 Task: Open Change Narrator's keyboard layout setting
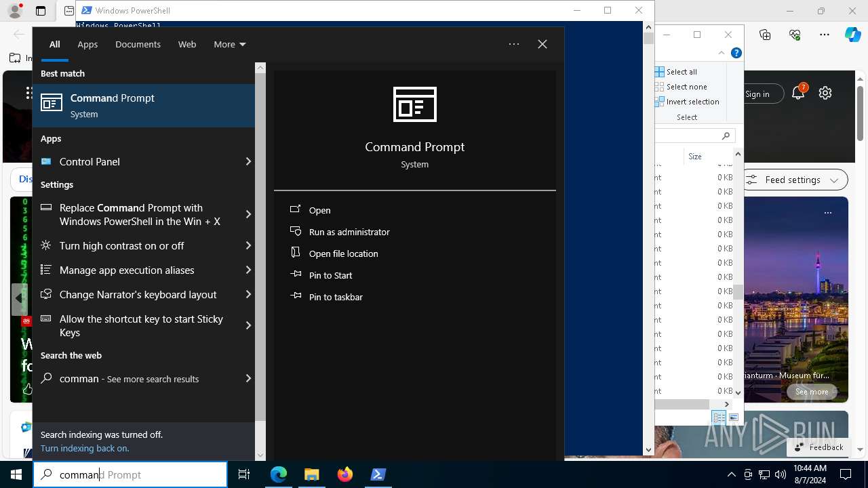tap(138, 294)
